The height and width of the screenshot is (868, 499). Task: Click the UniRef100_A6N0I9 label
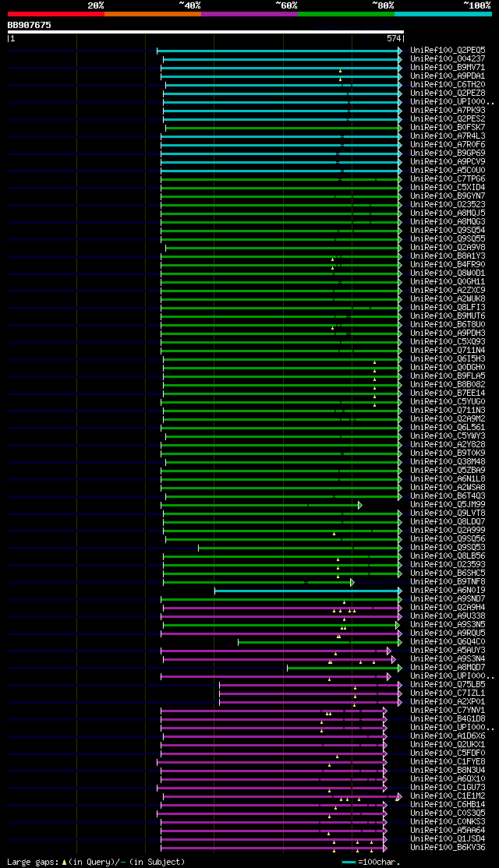pos(448,591)
